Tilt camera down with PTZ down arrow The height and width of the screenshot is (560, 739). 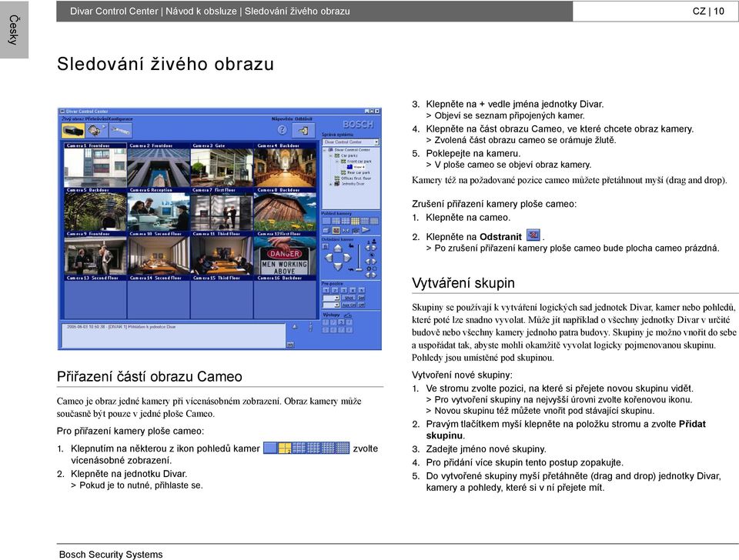[x=338, y=267]
